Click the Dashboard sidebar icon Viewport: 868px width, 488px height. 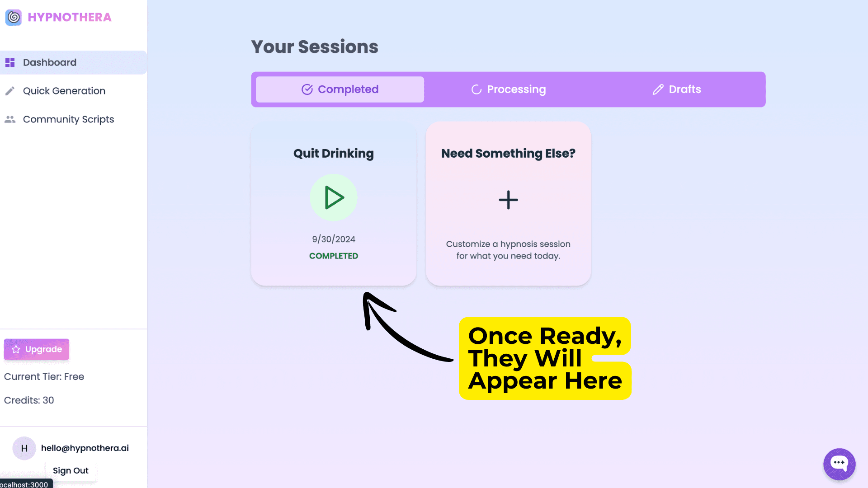(x=9, y=62)
